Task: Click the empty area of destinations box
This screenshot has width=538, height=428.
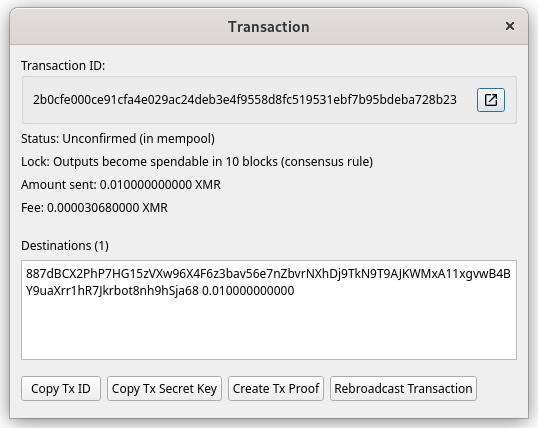Action: (x=269, y=329)
